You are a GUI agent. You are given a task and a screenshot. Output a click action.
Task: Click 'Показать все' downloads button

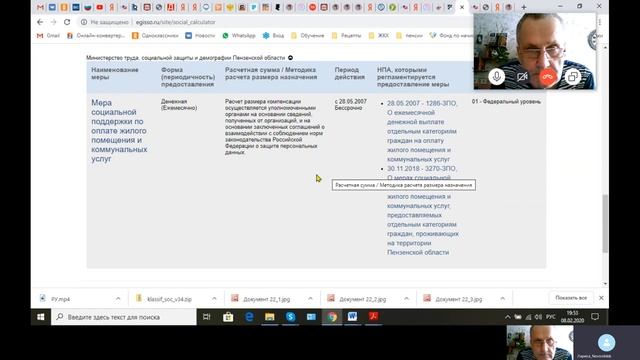(x=571, y=298)
